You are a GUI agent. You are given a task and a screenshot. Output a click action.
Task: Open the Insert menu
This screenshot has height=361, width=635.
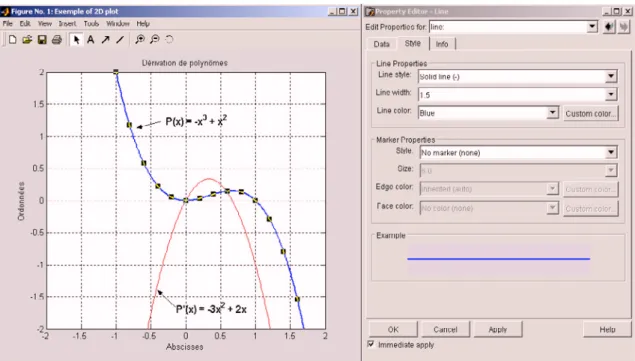click(x=67, y=23)
